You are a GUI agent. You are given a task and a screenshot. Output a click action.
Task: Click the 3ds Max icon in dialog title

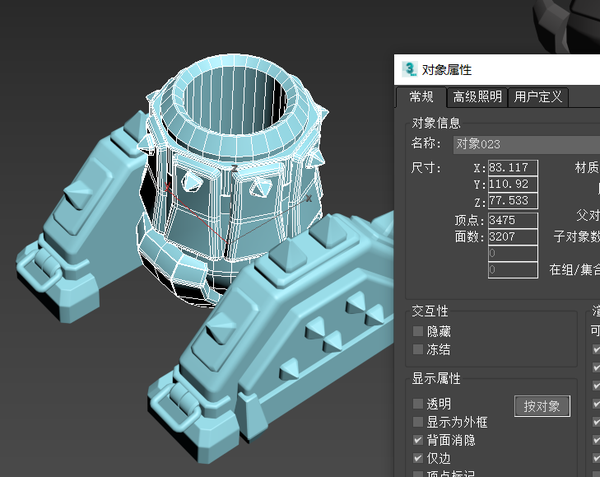(x=409, y=69)
